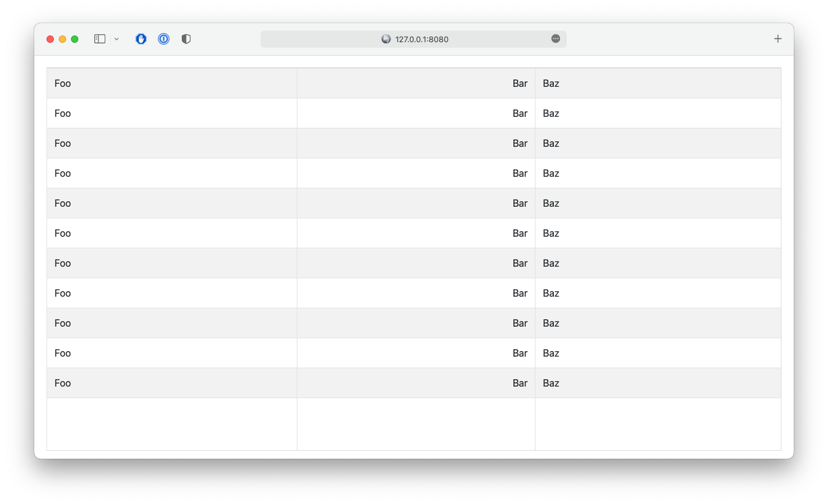Select the Bar cell in the top row

click(520, 83)
